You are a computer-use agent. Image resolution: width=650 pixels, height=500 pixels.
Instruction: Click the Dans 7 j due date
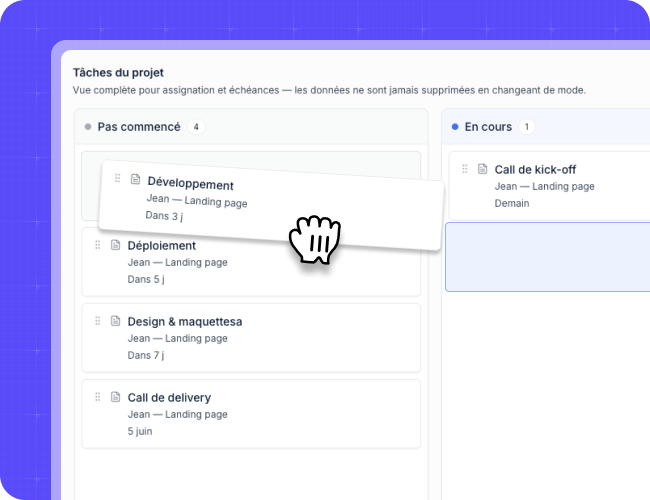pyautogui.click(x=146, y=355)
